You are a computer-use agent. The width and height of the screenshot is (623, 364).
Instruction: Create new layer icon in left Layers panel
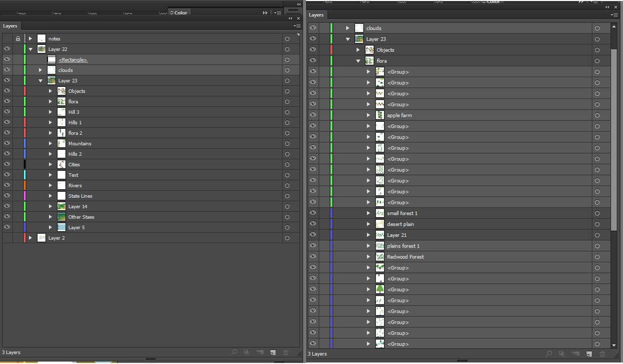point(273,352)
